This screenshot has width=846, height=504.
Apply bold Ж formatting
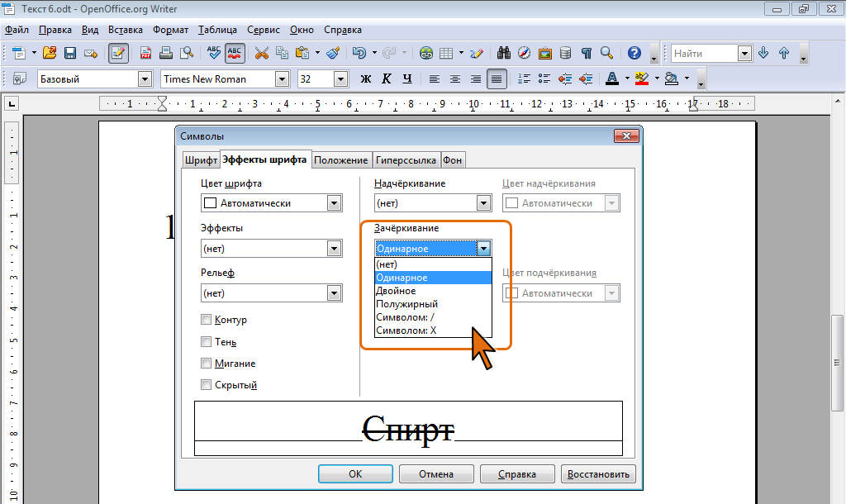(x=366, y=78)
